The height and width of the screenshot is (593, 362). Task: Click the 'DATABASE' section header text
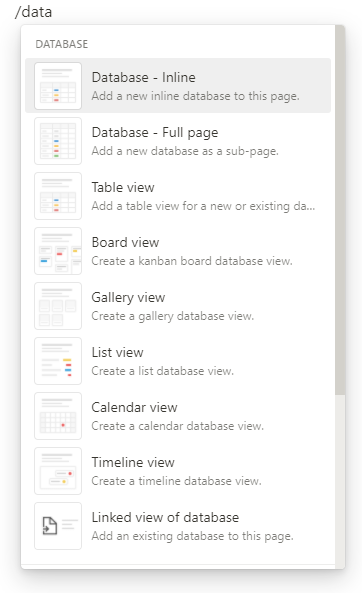[x=62, y=44]
